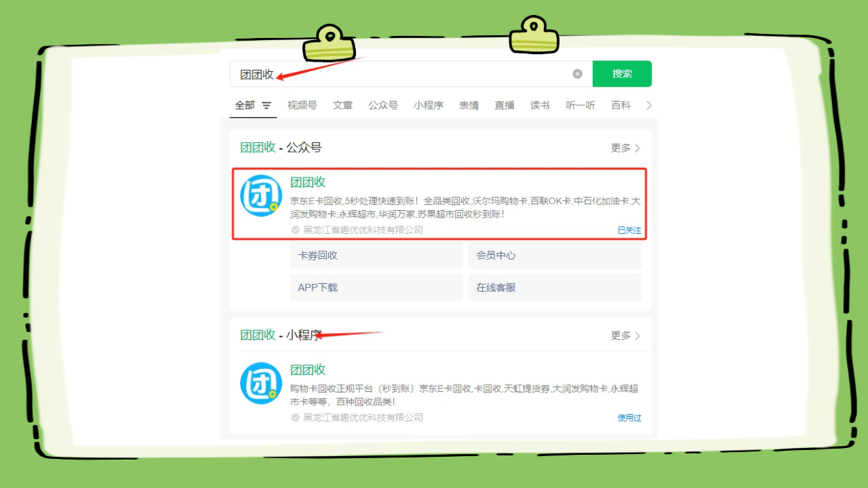Open the 团团收 official account title link
This screenshot has width=868, height=488.
tap(308, 182)
